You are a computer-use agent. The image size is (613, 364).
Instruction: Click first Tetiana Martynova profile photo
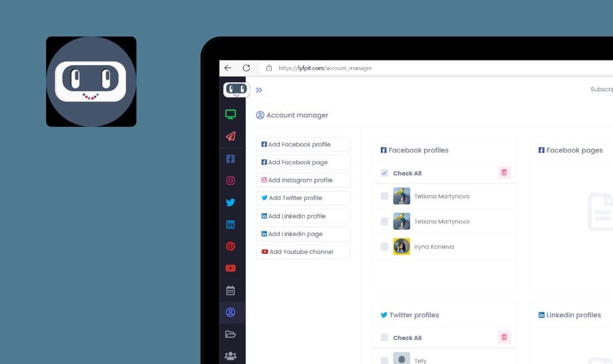tap(402, 196)
